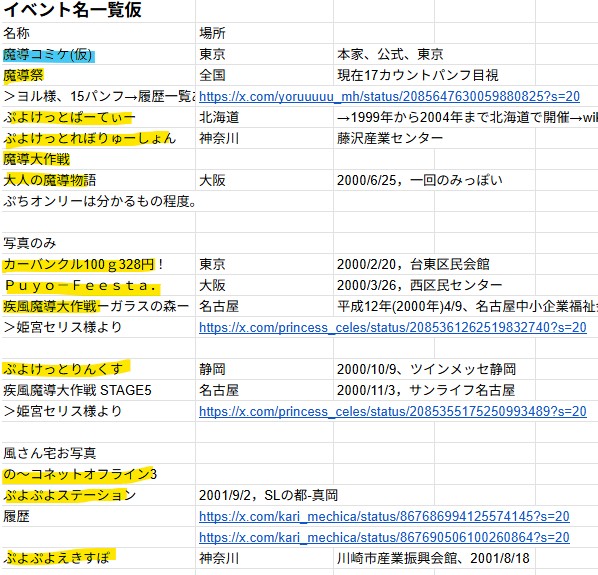This screenshot has width=598, height=575.
Task: Select cell 2001/9/2,SLの都-真岡
Action: coord(268,495)
